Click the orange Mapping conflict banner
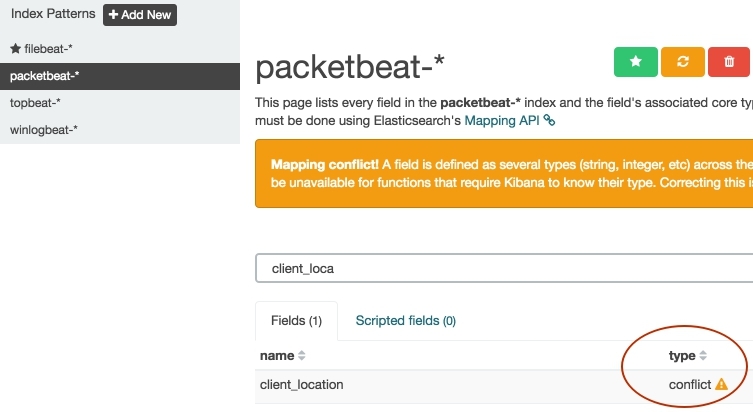 point(500,173)
